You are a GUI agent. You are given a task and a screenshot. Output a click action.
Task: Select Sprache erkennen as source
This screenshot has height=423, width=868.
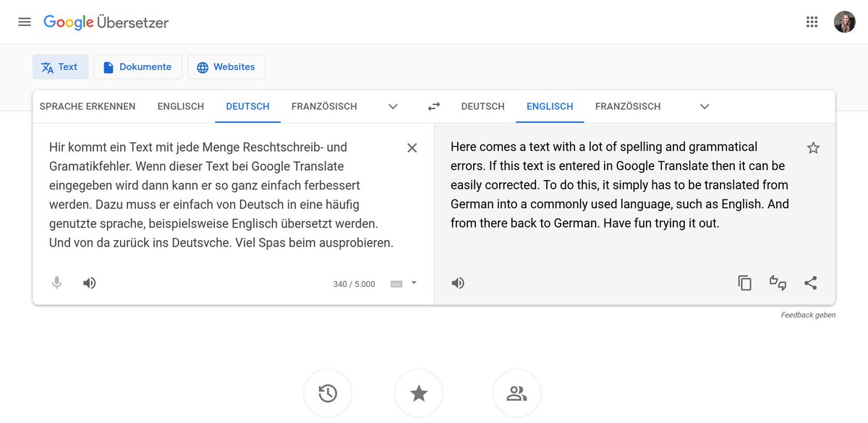click(88, 106)
